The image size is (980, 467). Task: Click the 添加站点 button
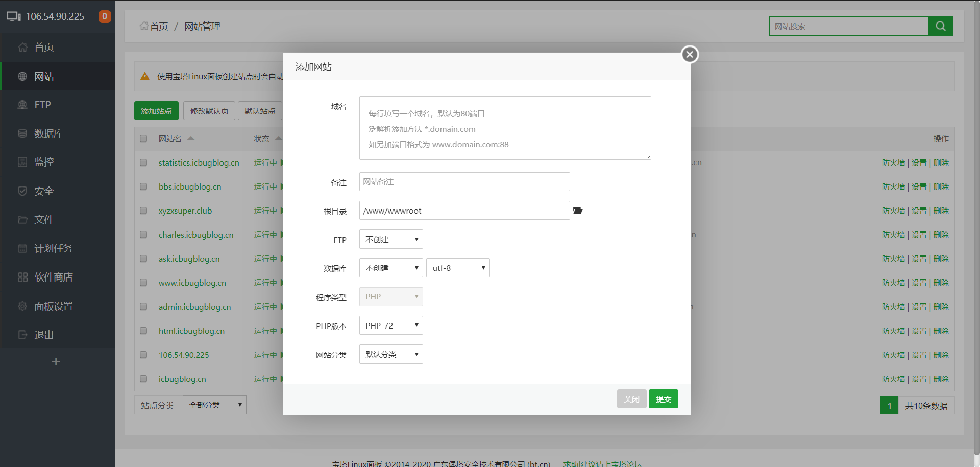(x=156, y=111)
